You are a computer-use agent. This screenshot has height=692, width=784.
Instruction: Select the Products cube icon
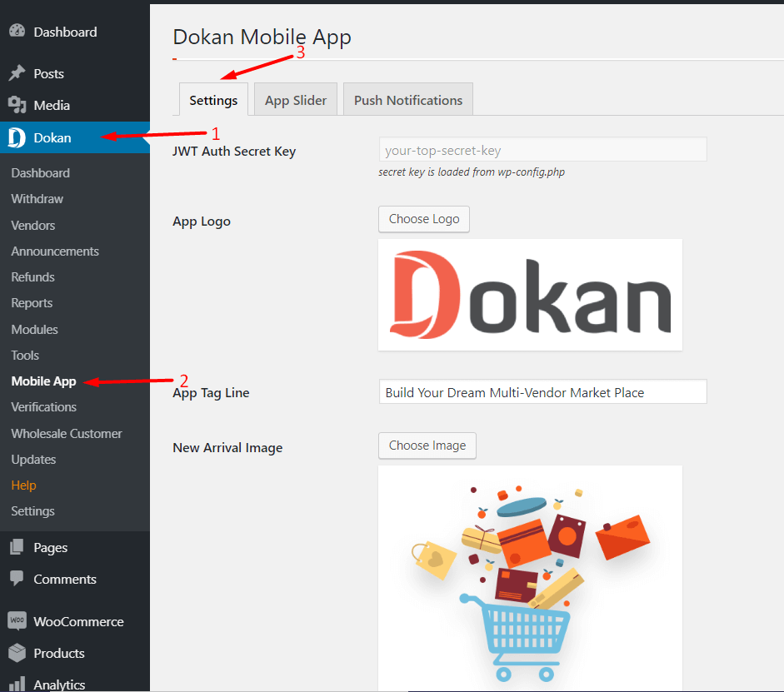[17, 653]
